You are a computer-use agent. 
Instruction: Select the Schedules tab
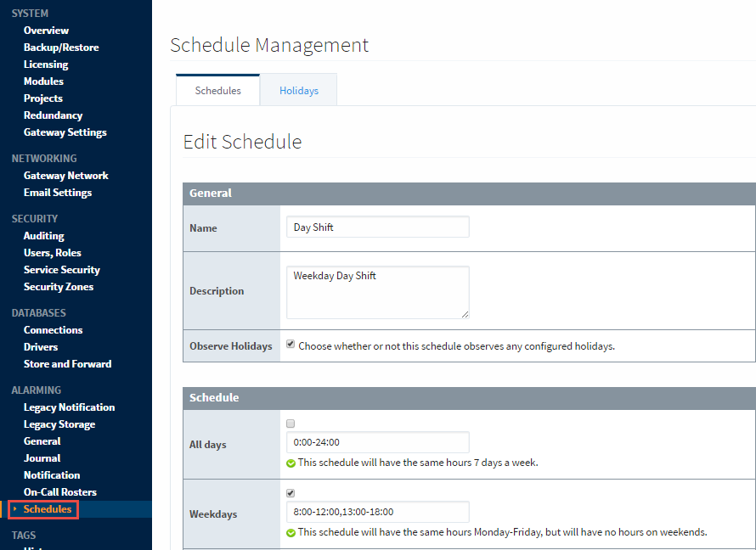(217, 89)
